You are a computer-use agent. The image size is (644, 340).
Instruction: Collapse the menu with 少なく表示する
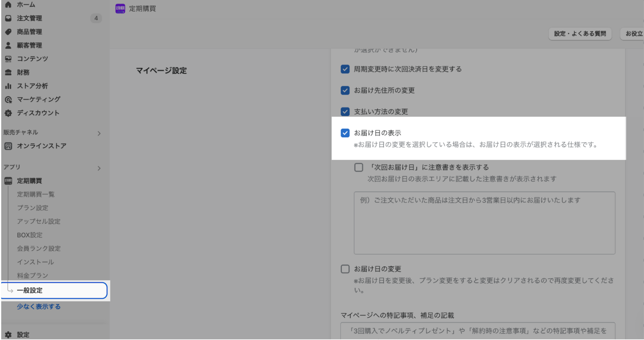[x=39, y=306]
